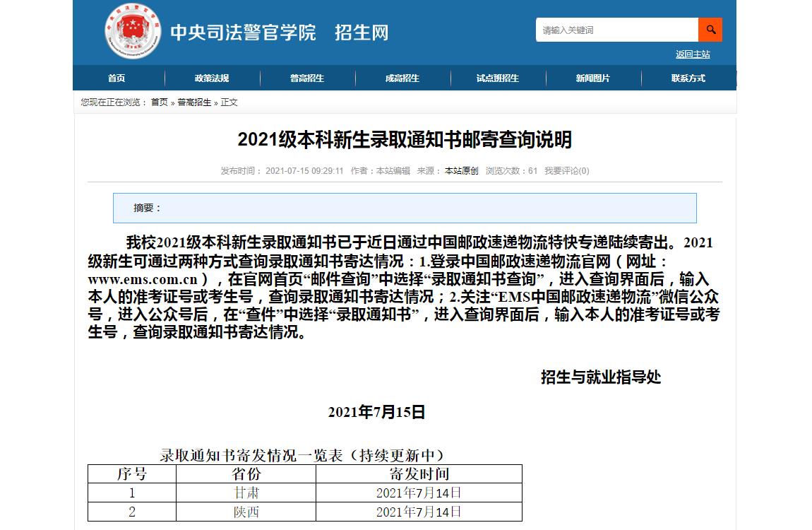Screen dimensions: 812x530
Task: Click the send date in 陕西 row
Action: click(419, 512)
